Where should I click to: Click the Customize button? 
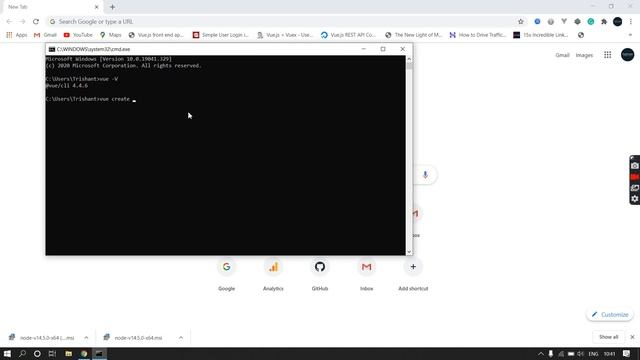click(610, 315)
